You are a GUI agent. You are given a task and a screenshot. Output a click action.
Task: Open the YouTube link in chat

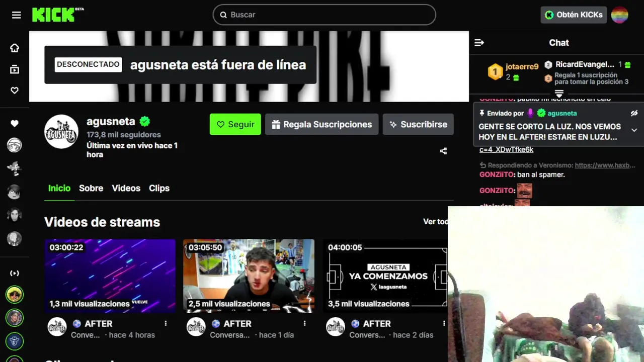(x=506, y=150)
